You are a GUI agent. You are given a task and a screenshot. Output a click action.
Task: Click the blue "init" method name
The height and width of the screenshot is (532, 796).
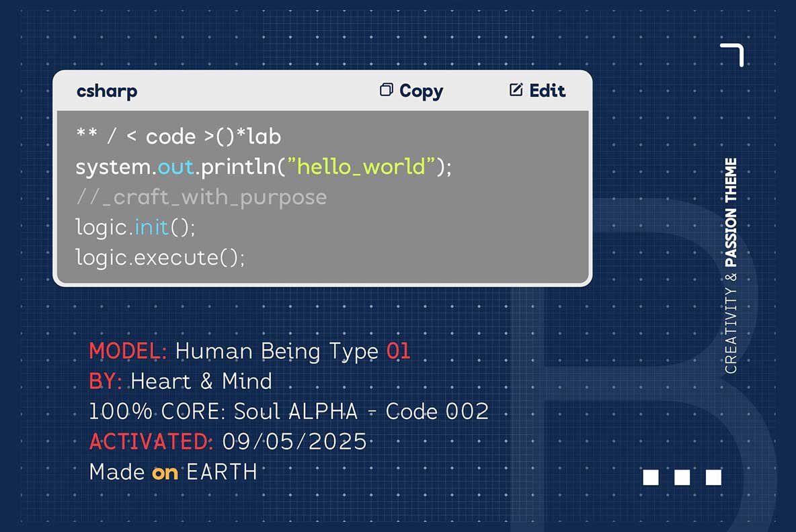[x=152, y=227]
